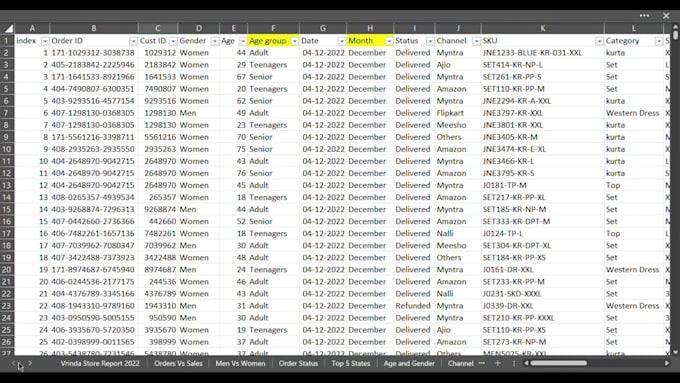Open the Channel filter dropdown
This screenshot has height=383, width=680.
pos(476,41)
